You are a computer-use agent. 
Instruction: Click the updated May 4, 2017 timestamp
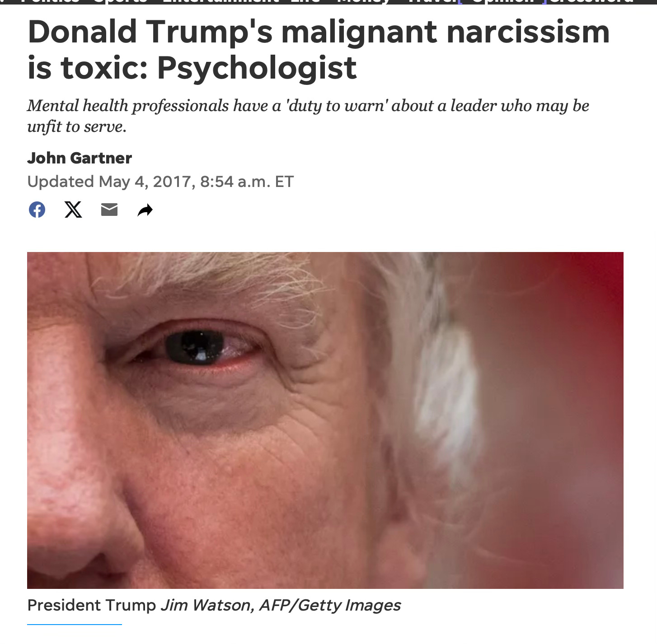click(x=160, y=182)
